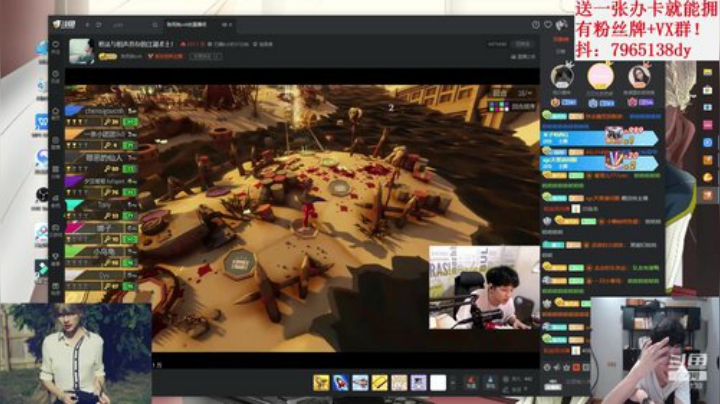
Task: Click the red icon in chat input toolbar
Action: click(x=576, y=367)
